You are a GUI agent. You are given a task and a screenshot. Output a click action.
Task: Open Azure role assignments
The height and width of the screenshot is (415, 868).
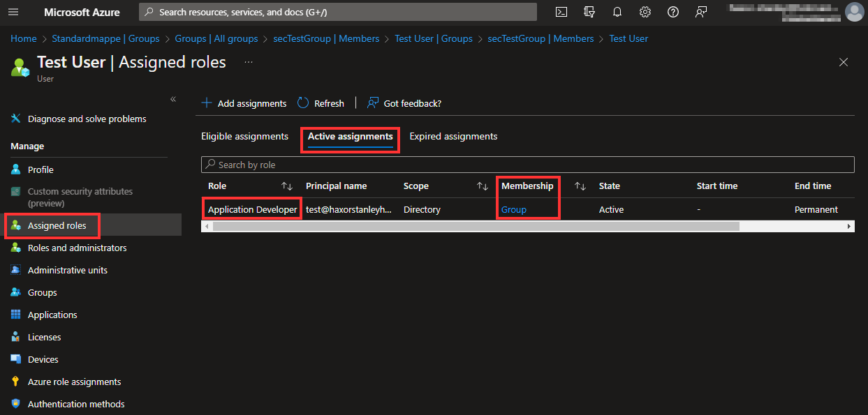coord(74,382)
